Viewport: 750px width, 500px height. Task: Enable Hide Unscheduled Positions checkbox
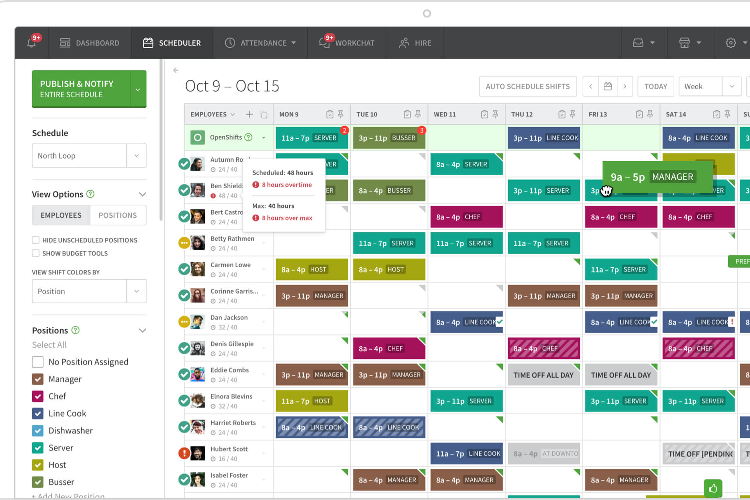36,240
